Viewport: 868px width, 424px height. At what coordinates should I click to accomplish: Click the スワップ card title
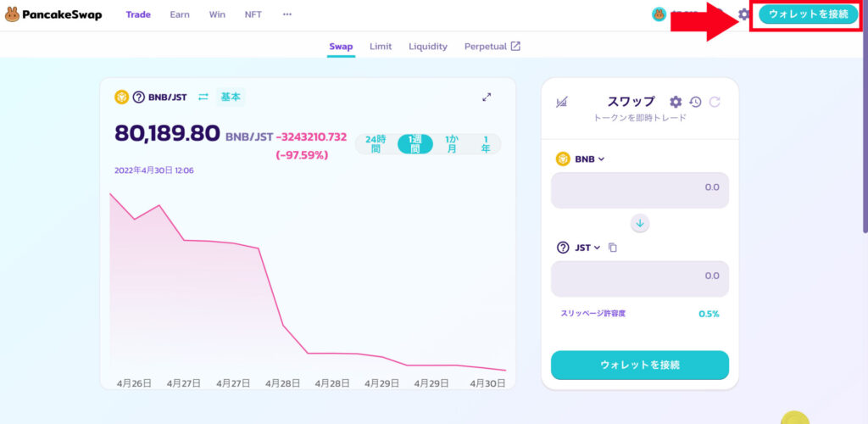point(631,102)
